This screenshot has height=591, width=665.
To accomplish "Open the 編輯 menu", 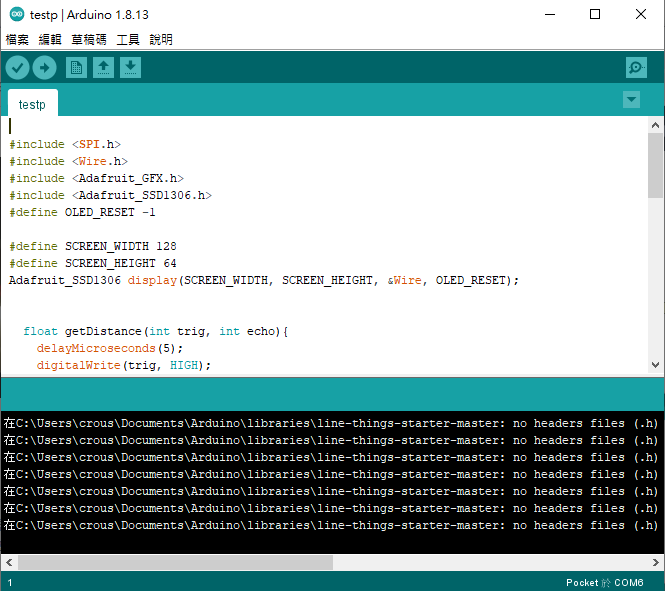I will click(x=50, y=39).
